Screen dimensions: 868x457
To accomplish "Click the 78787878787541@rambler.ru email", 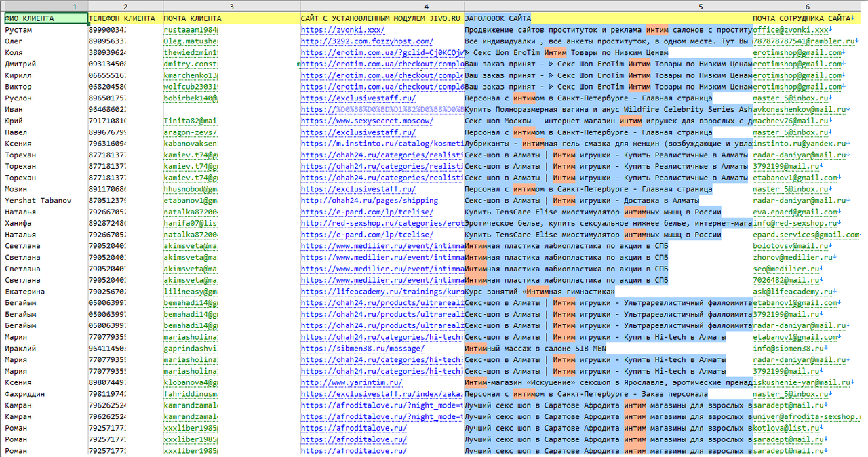I will point(804,41).
